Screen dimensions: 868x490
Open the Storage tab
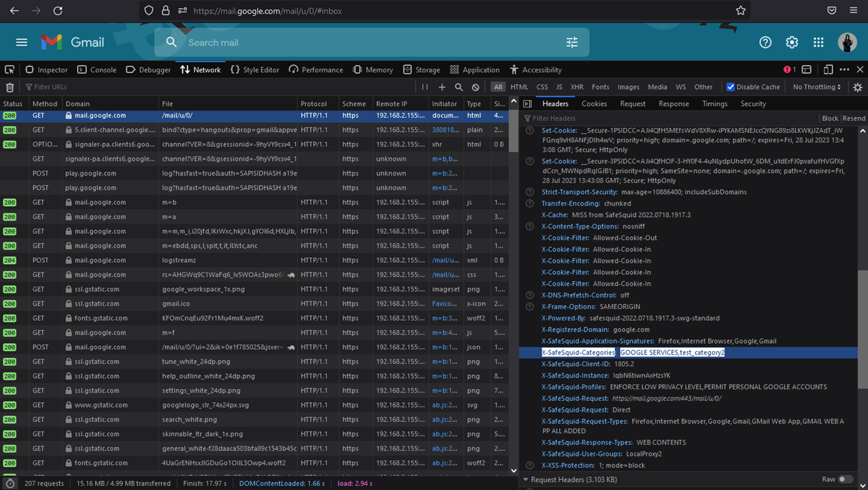pyautogui.click(x=421, y=69)
